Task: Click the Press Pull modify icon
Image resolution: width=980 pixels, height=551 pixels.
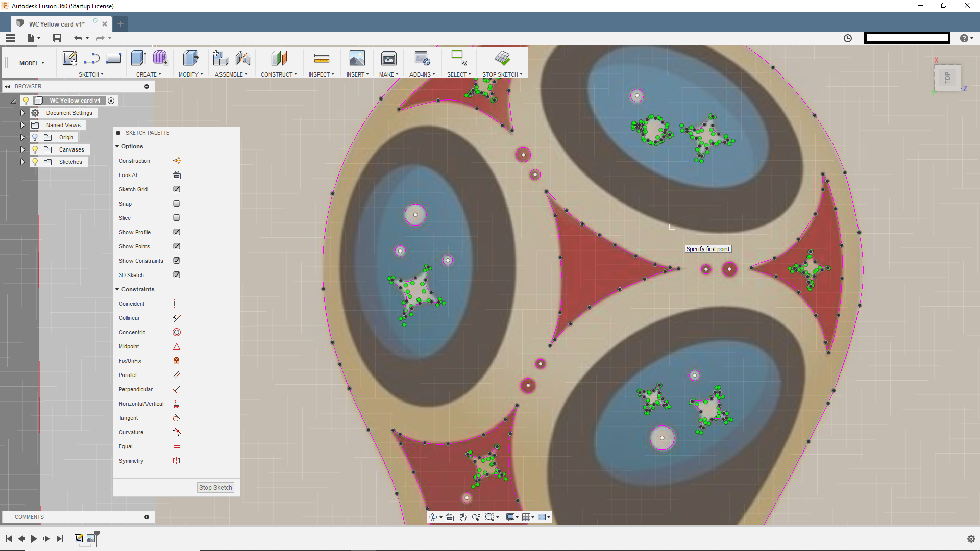Action: pyautogui.click(x=191, y=58)
